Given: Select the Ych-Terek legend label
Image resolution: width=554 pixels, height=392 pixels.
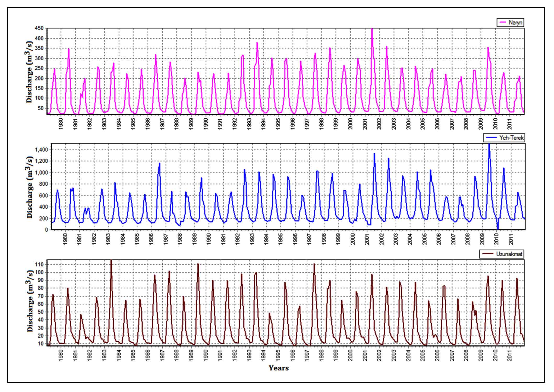Looking at the screenshot, I should pyautogui.click(x=511, y=138).
